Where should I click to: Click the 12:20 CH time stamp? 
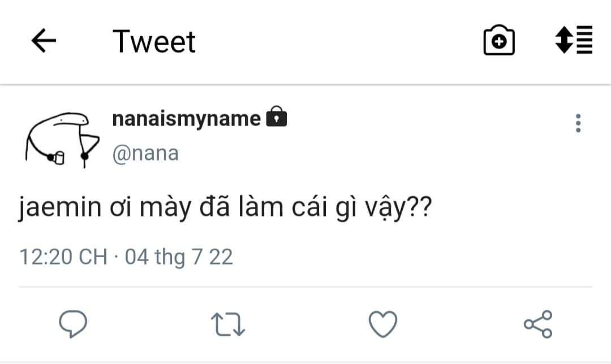pos(63,257)
